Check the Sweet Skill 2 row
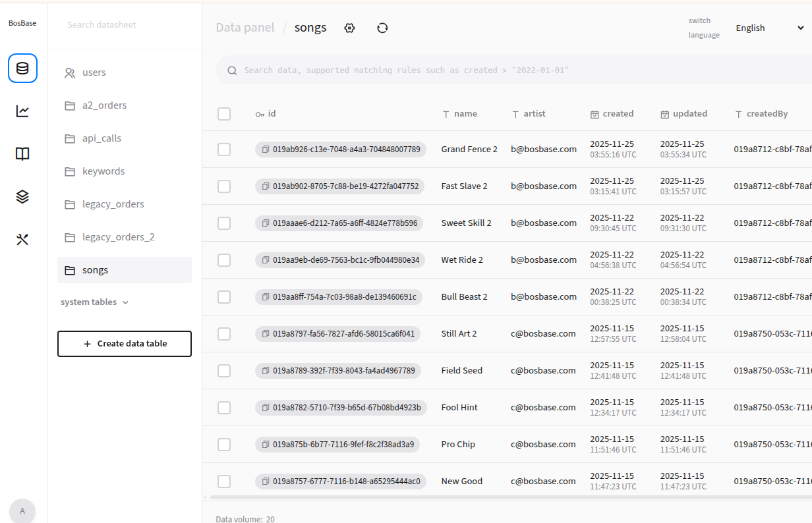This screenshot has width=812, height=523. click(224, 223)
